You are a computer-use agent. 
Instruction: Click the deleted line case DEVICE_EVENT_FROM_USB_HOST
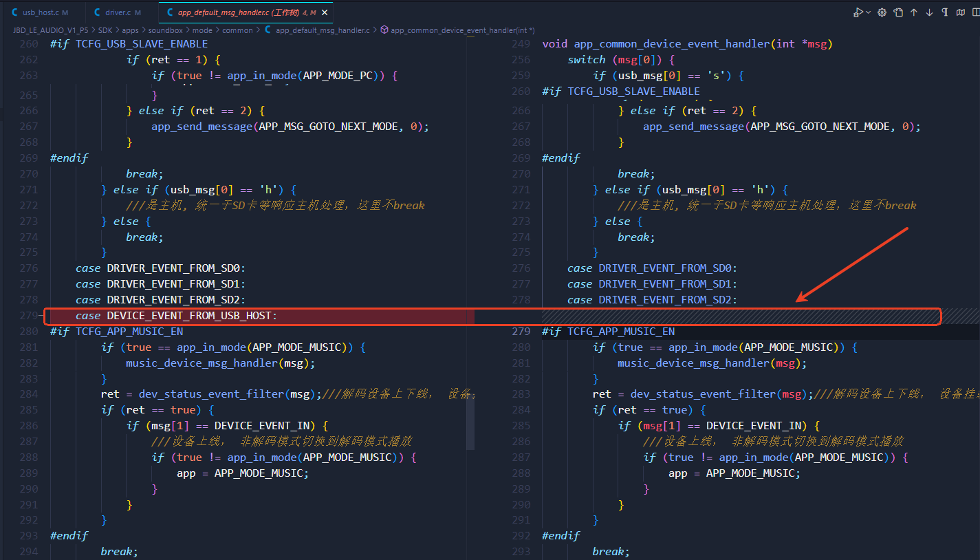click(176, 316)
